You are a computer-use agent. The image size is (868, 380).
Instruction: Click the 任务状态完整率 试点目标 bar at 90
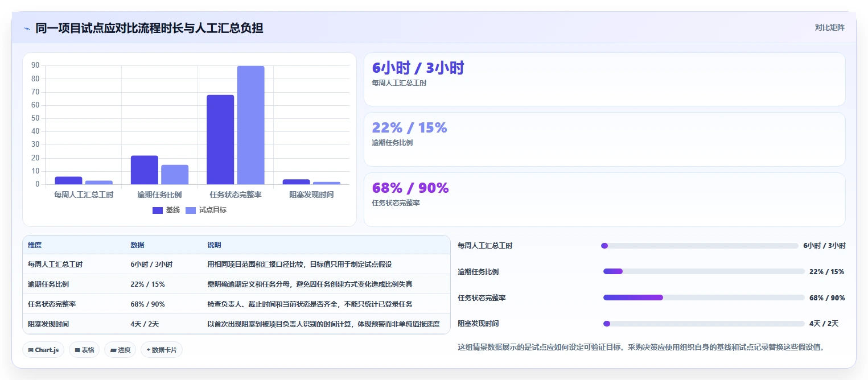pos(250,125)
